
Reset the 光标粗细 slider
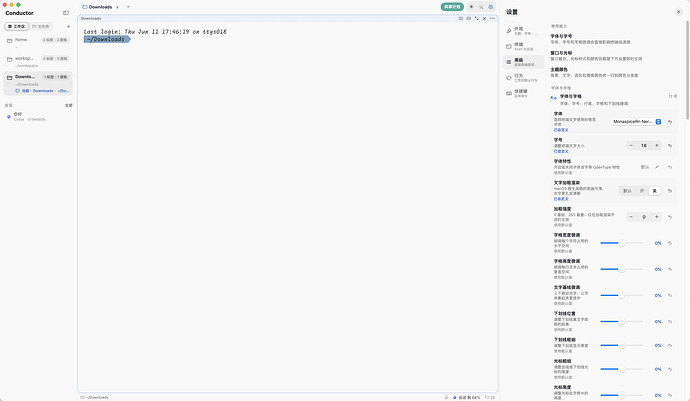click(x=670, y=369)
